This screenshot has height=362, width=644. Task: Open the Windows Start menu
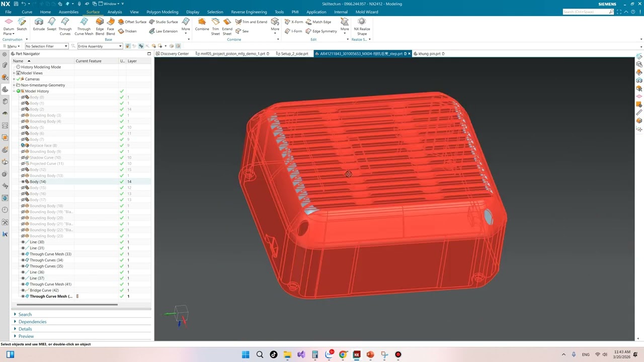[246, 354]
